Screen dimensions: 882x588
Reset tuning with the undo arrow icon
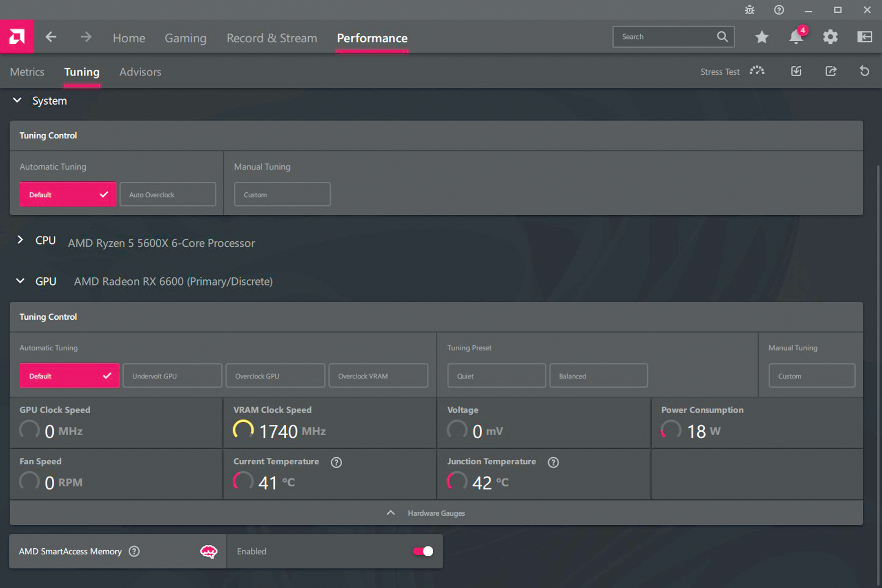[864, 71]
